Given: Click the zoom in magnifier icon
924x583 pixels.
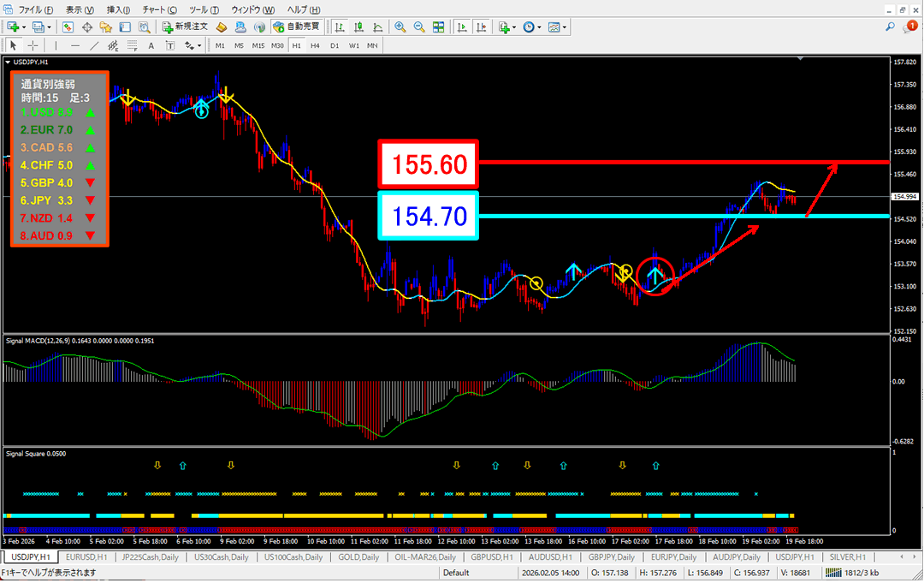Looking at the screenshot, I should click(400, 27).
